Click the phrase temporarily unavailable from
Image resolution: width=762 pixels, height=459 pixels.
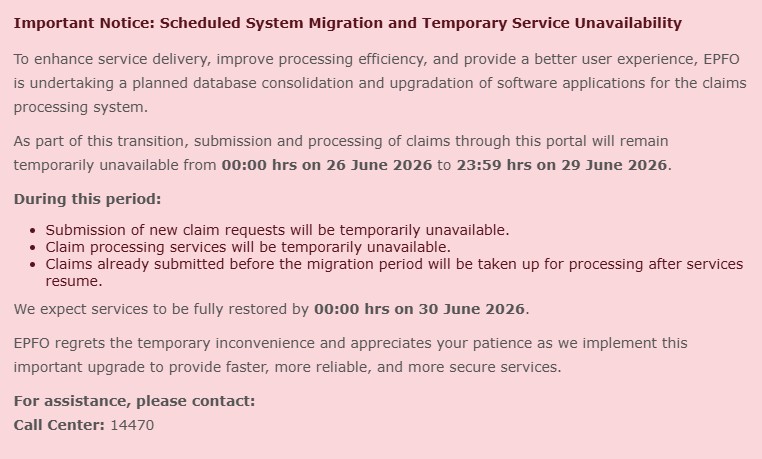click(115, 165)
